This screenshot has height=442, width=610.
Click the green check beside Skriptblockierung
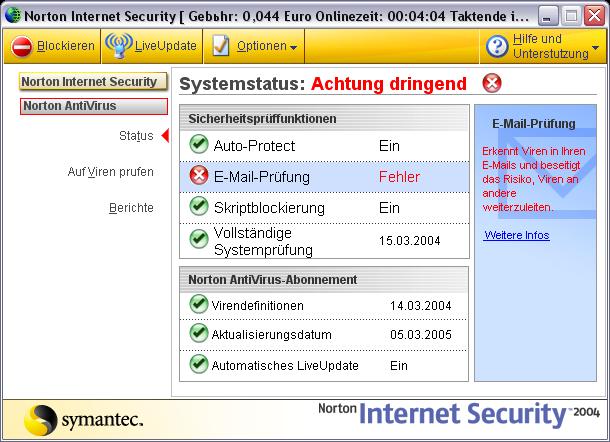[x=199, y=206]
